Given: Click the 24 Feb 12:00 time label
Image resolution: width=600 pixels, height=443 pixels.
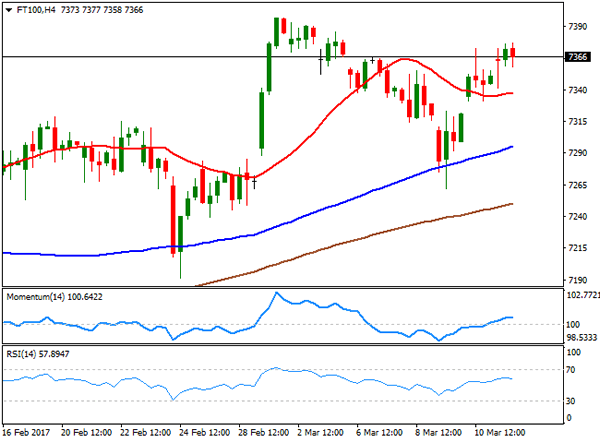Looking at the screenshot, I should click(205, 433).
